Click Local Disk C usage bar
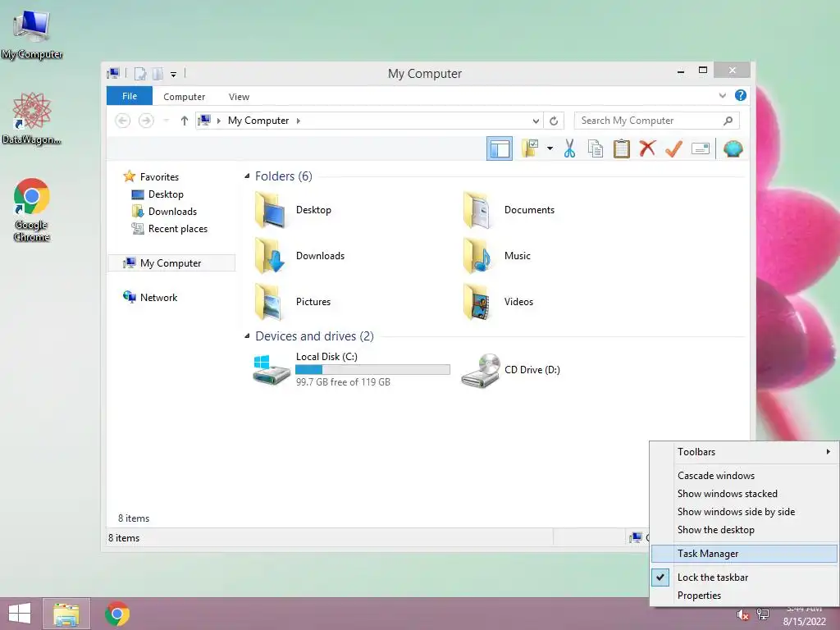840x630 pixels. (x=372, y=370)
